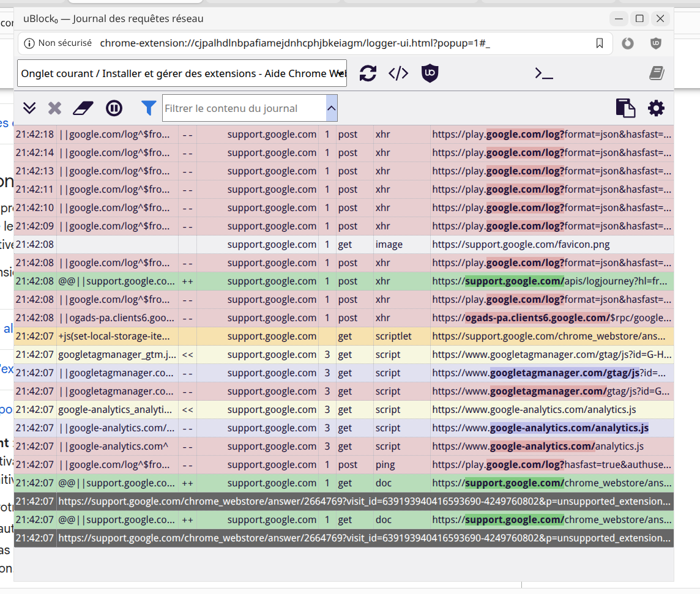700x594 pixels.
Task: Open the DOM inspector code brackets icon
Action: pos(398,73)
